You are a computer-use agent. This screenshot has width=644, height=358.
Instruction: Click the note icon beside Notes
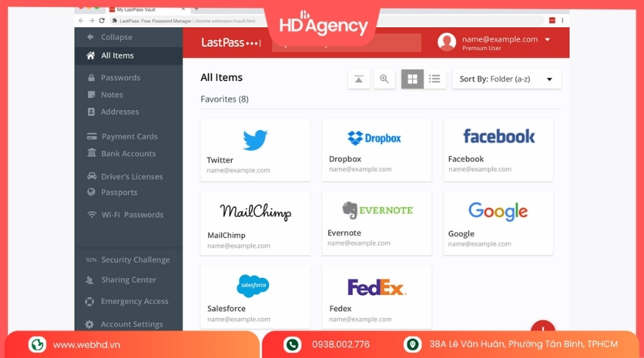pos(91,95)
